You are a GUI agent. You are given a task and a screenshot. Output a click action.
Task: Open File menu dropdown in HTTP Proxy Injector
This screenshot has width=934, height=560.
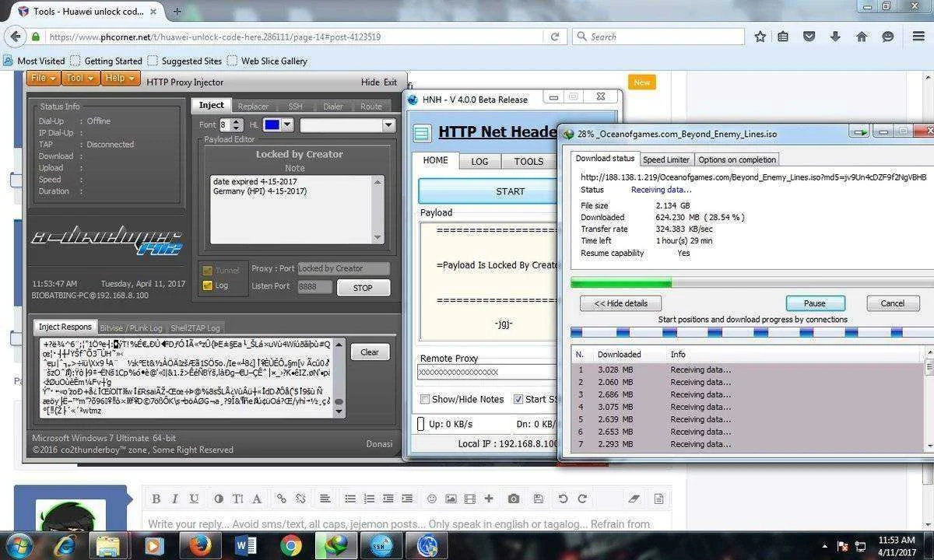(x=44, y=78)
